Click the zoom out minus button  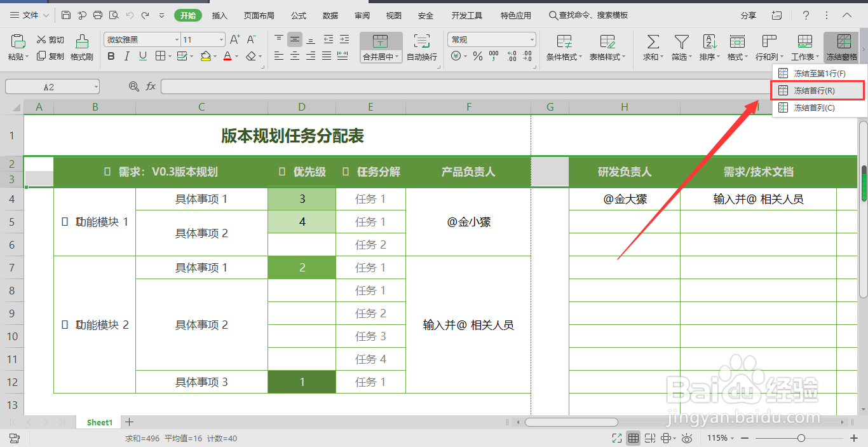[x=745, y=438]
